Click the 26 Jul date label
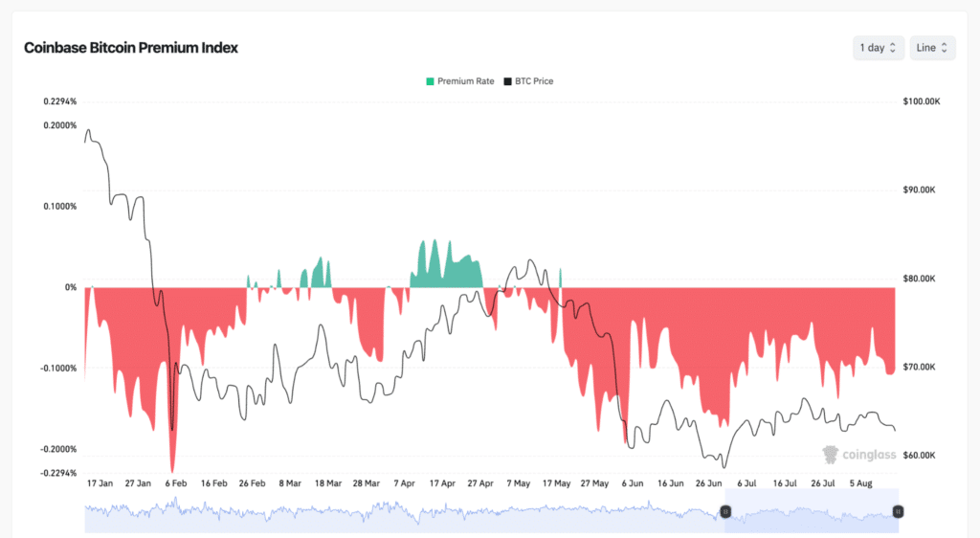 pos(823,483)
